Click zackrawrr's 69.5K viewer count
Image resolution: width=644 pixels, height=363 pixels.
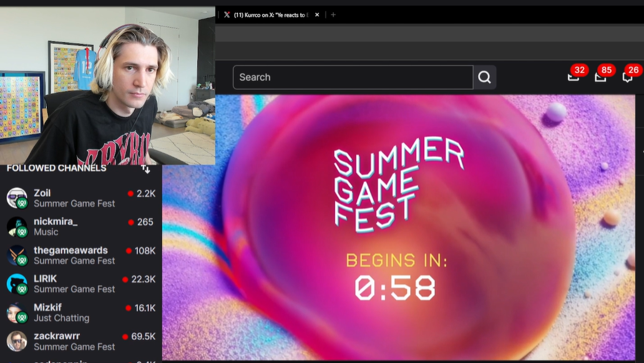pyautogui.click(x=144, y=337)
